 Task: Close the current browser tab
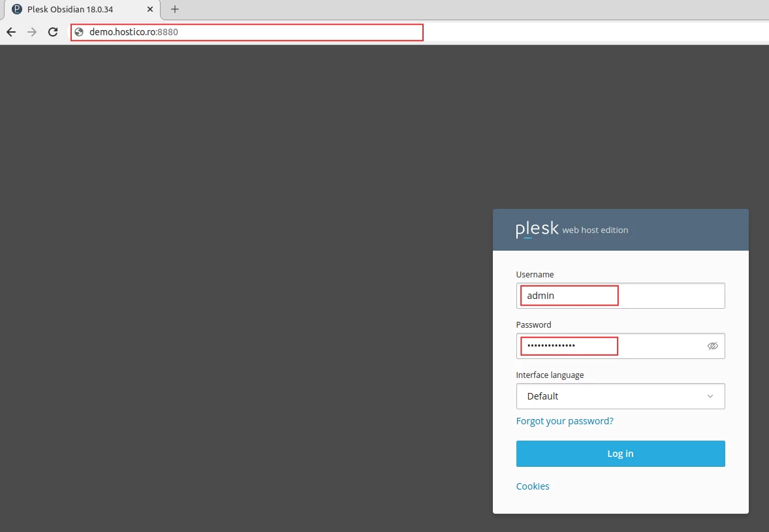[149, 9]
